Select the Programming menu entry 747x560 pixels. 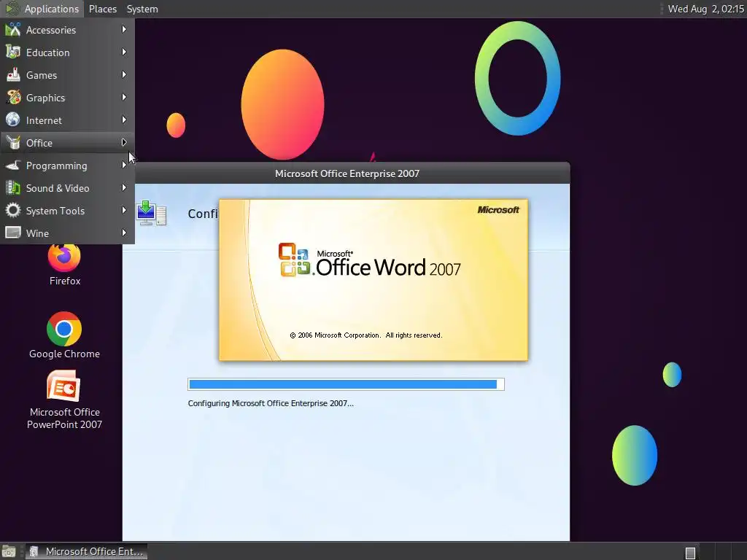coord(67,166)
